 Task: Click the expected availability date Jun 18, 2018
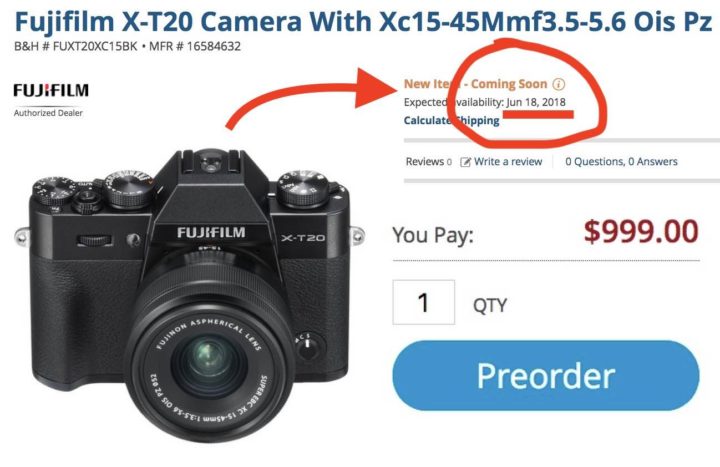point(536,102)
